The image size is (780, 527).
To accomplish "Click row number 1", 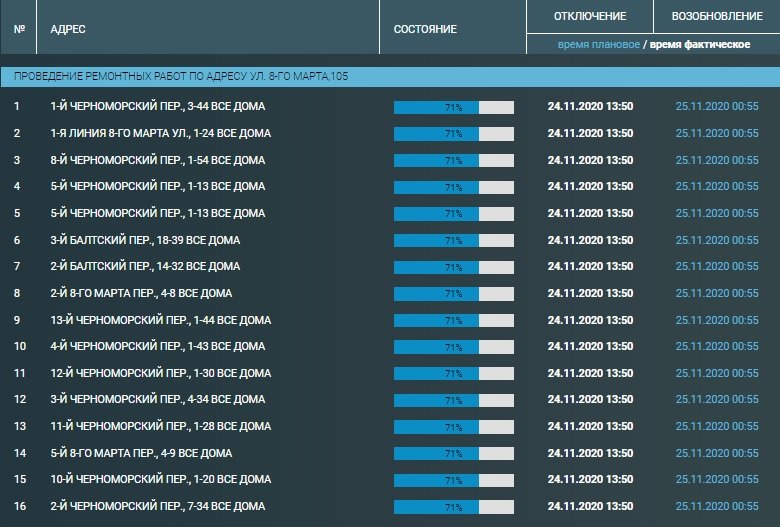I will (17, 106).
